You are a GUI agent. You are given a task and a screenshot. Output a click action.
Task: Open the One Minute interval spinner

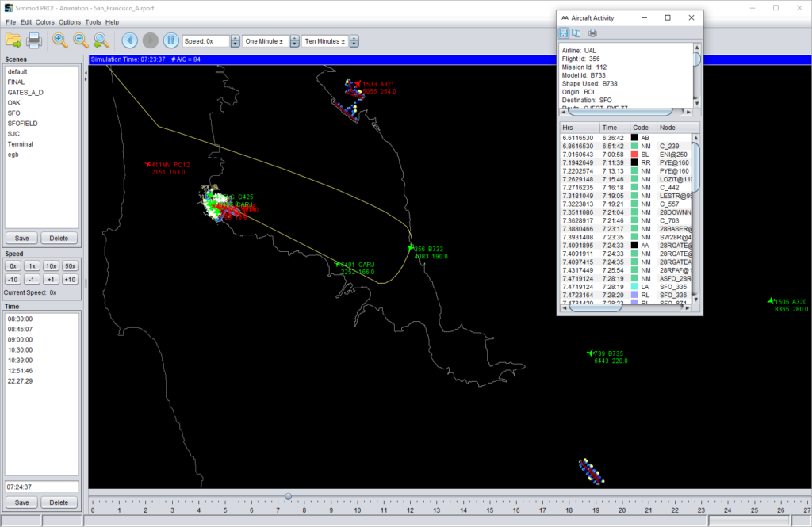(295, 41)
